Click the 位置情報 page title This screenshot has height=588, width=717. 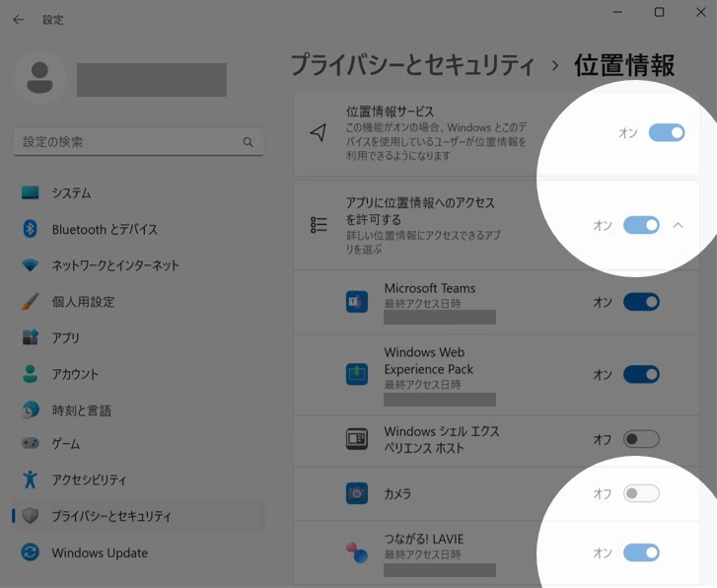624,65
